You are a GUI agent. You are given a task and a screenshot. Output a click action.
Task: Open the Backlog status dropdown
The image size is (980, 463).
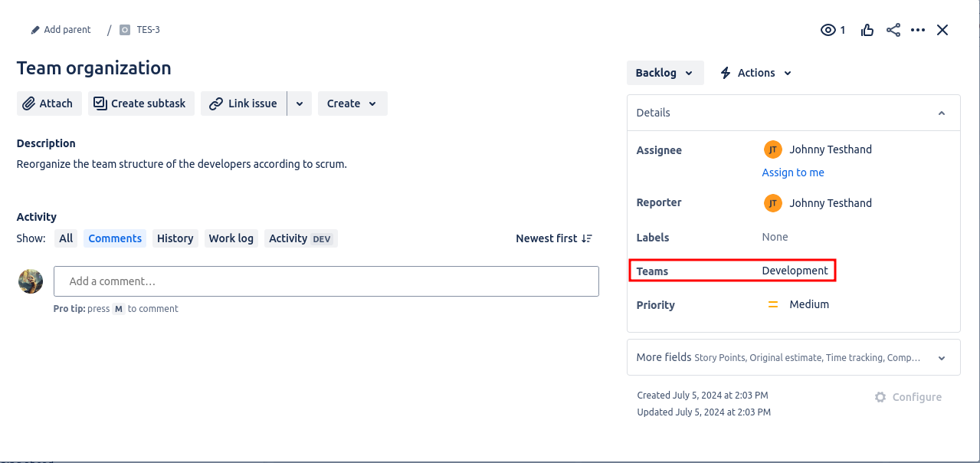tap(664, 73)
